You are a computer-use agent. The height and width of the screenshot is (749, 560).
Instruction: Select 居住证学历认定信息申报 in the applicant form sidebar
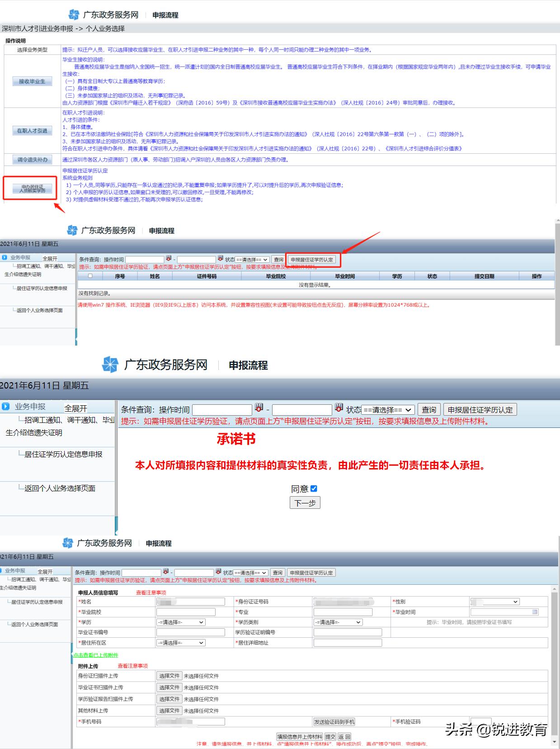pos(37,602)
